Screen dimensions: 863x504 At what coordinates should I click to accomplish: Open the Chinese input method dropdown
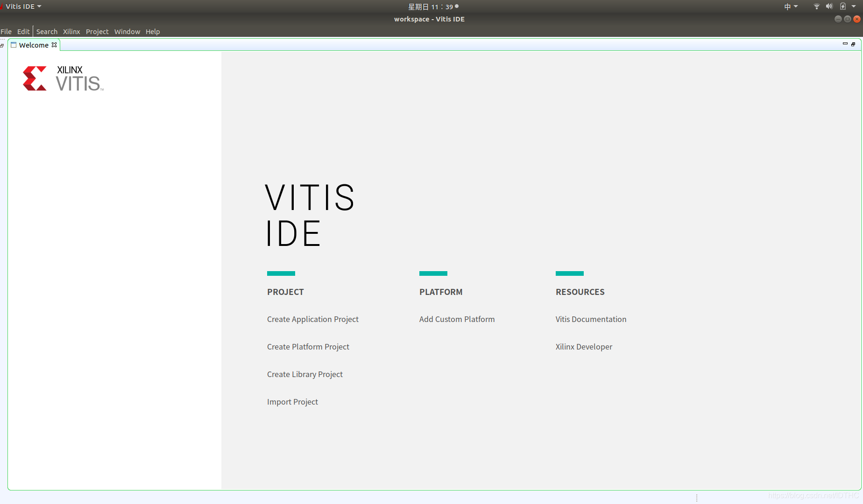(791, 7)
